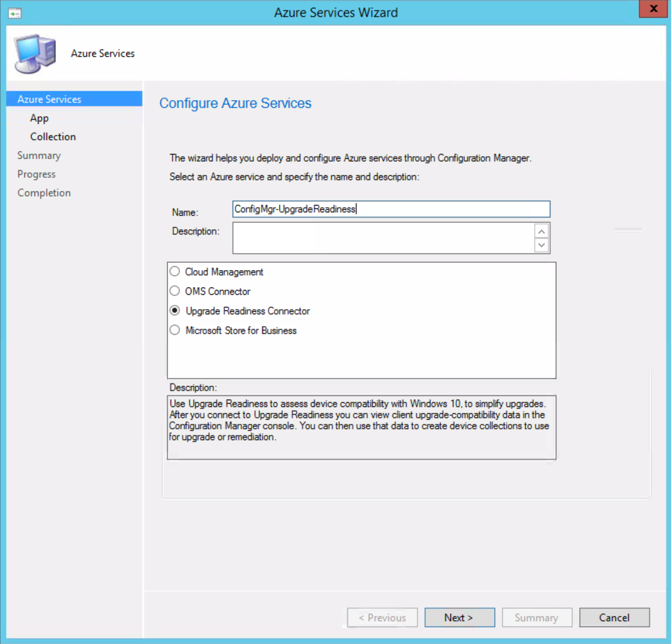The height and width of the screenshot is (644, 671).
Task: Open the Azure Services wizard step
Action: 49,99
